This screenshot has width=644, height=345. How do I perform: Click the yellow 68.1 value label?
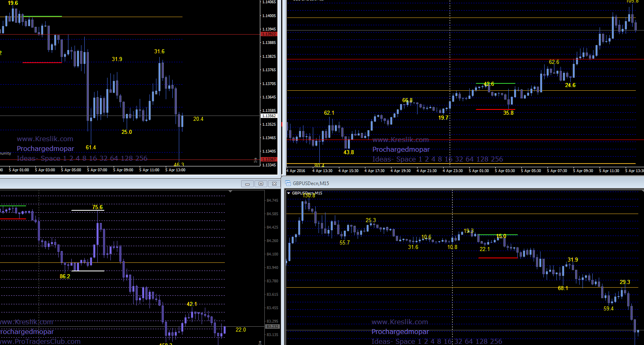point(563,288)
